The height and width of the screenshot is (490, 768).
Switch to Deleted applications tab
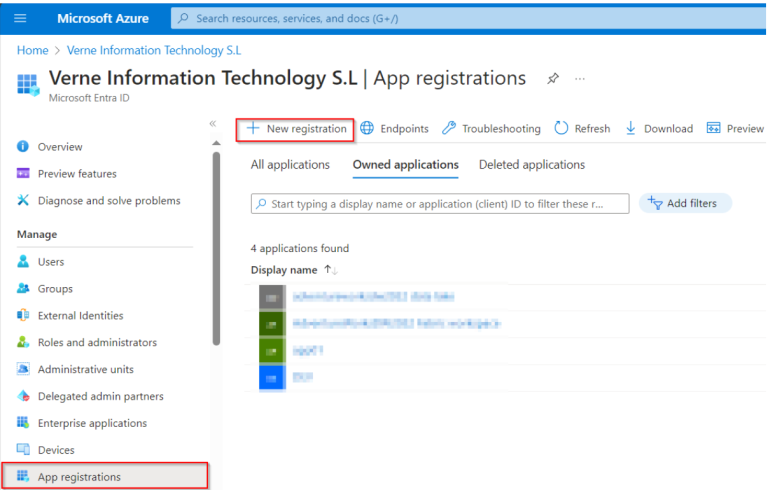[532, 165]
